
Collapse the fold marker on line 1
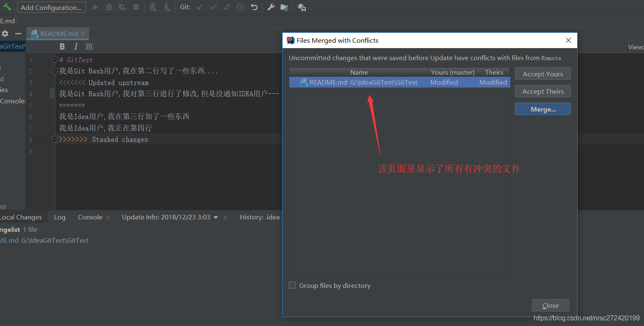pyautogui.click(x=54, y=60)
